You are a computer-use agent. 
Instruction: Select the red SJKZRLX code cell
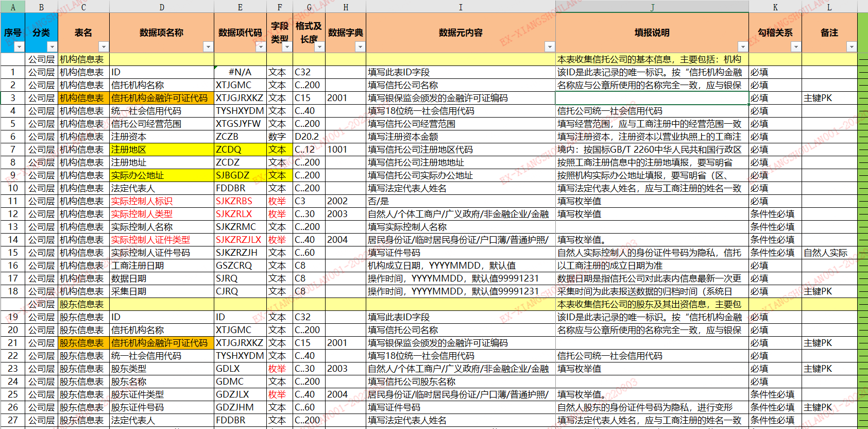point(240,214)
